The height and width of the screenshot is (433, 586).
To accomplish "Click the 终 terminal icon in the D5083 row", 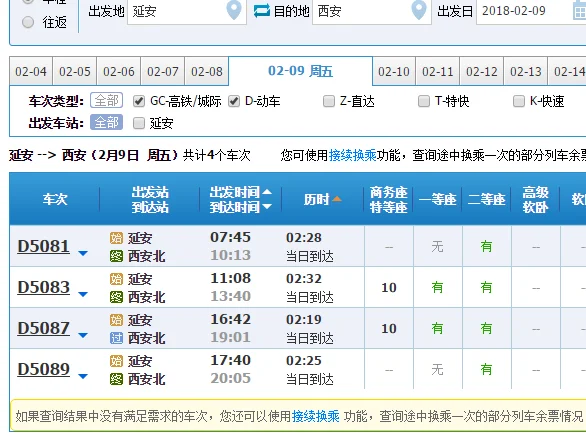I will point(116,297).
